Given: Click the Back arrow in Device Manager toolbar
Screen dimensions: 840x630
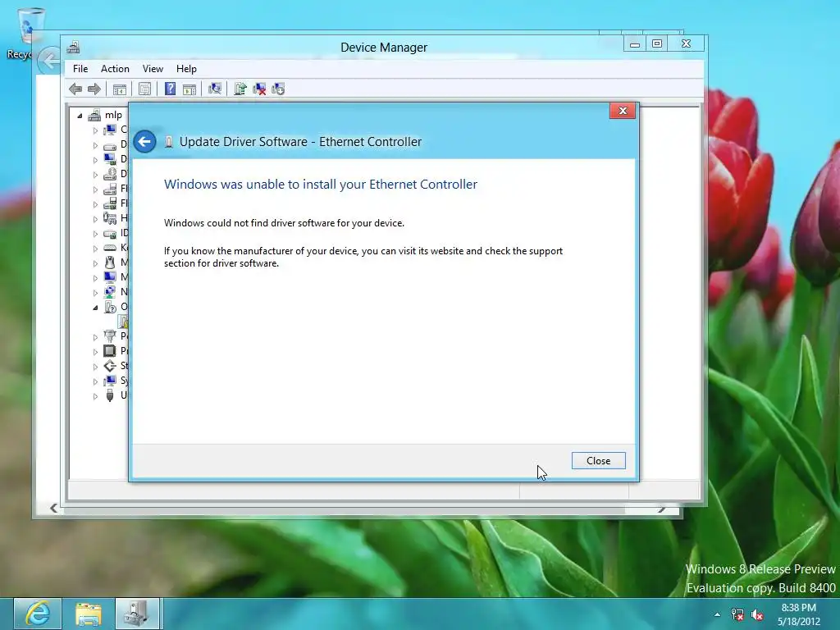Looking at the screenshot, I should [75, 89].
